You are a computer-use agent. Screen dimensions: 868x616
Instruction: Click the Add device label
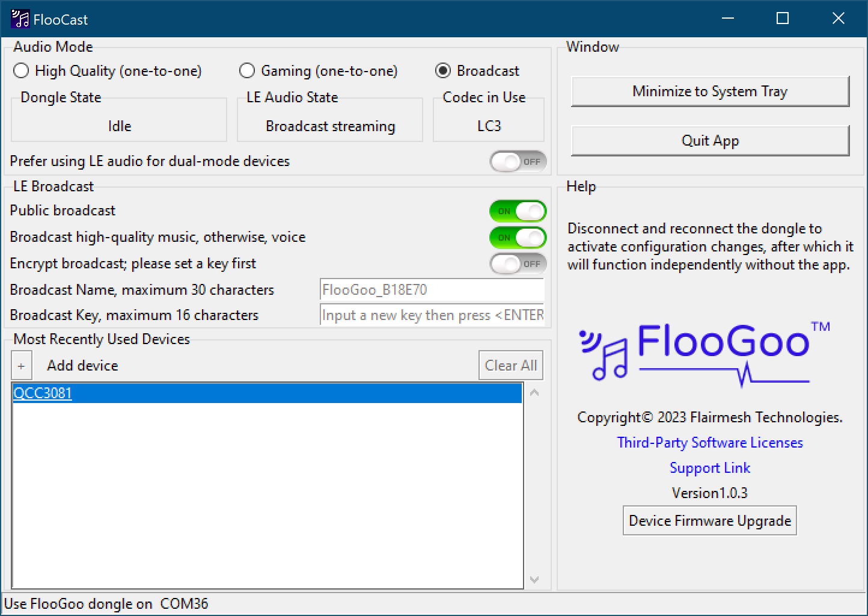[82, 366]
